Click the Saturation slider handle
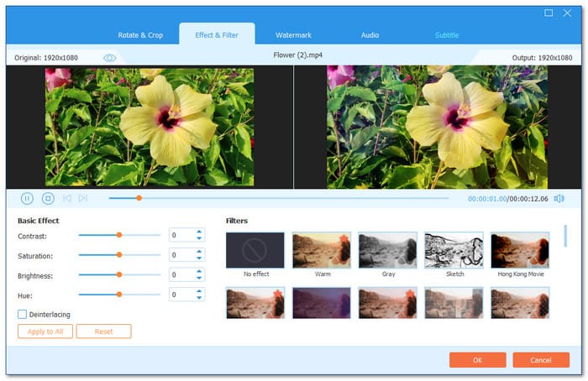This screenshot has width=588, height=381. pyautogui.click(x=119, y=255)
